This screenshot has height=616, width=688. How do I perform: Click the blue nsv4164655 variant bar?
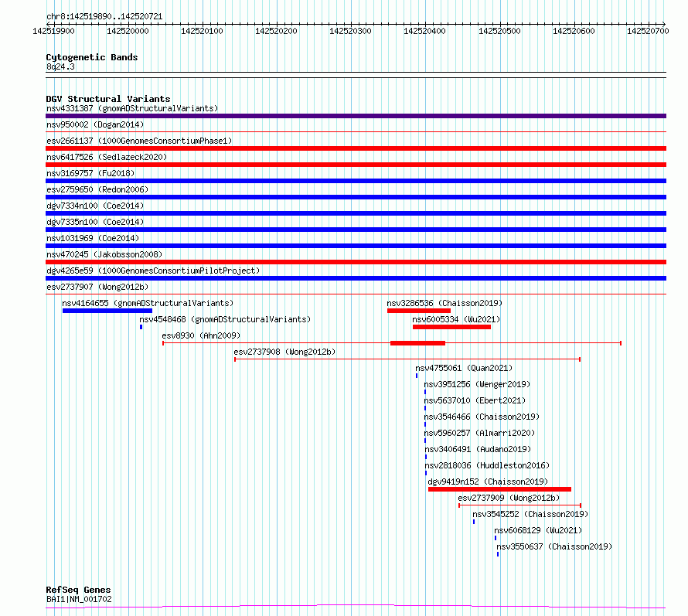(x=107, y=311)
